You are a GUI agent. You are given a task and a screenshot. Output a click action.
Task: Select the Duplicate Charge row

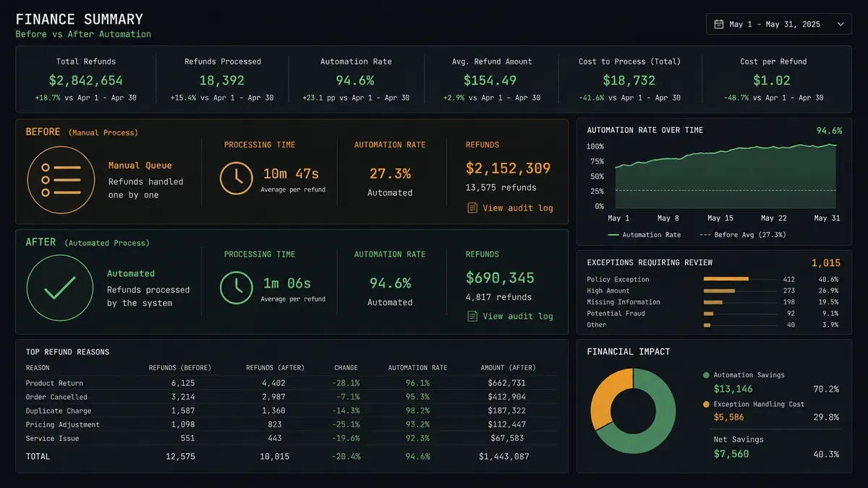point(292,411)
